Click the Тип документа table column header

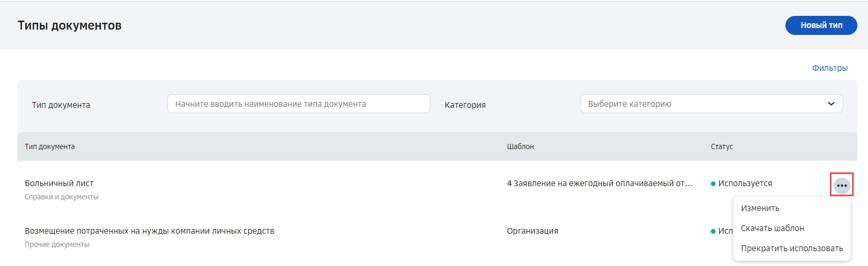(50, 146)
